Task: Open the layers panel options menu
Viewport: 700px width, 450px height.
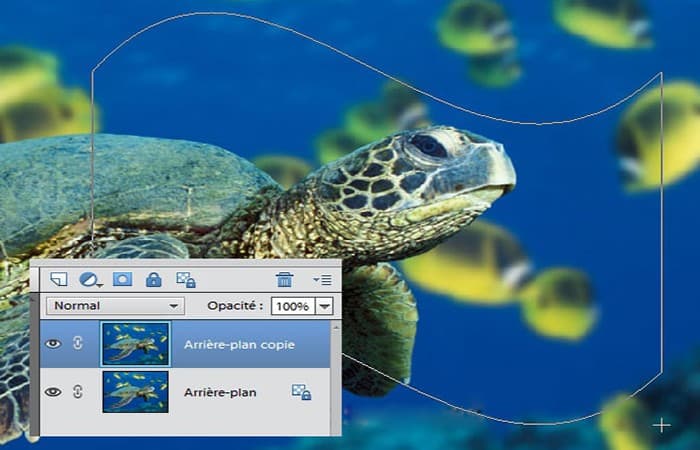Action: point(322,280)
